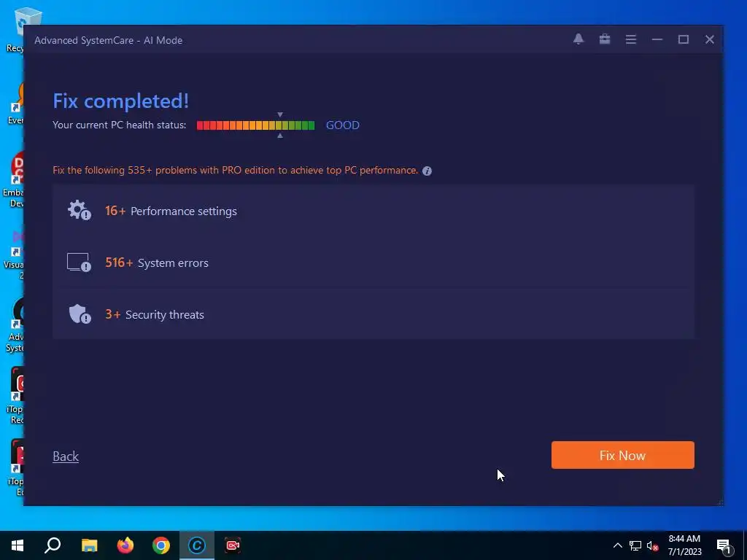Click the System errors monitor icon
Image resolution: width=747 pixels, height=560 pixels.
click(79, 262)
